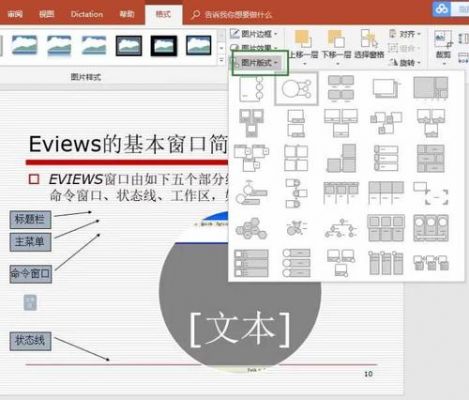Pick the two-by-two picture grid layout

click(296, 158)
